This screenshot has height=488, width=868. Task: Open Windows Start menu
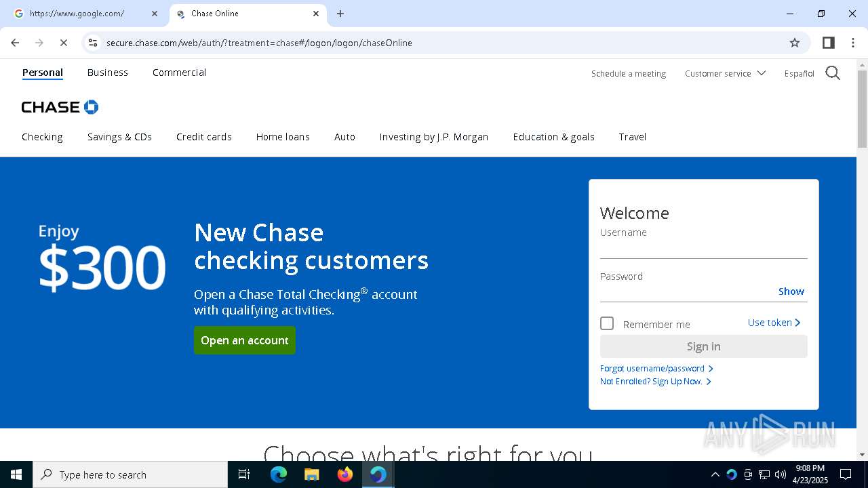coord(16,474)
